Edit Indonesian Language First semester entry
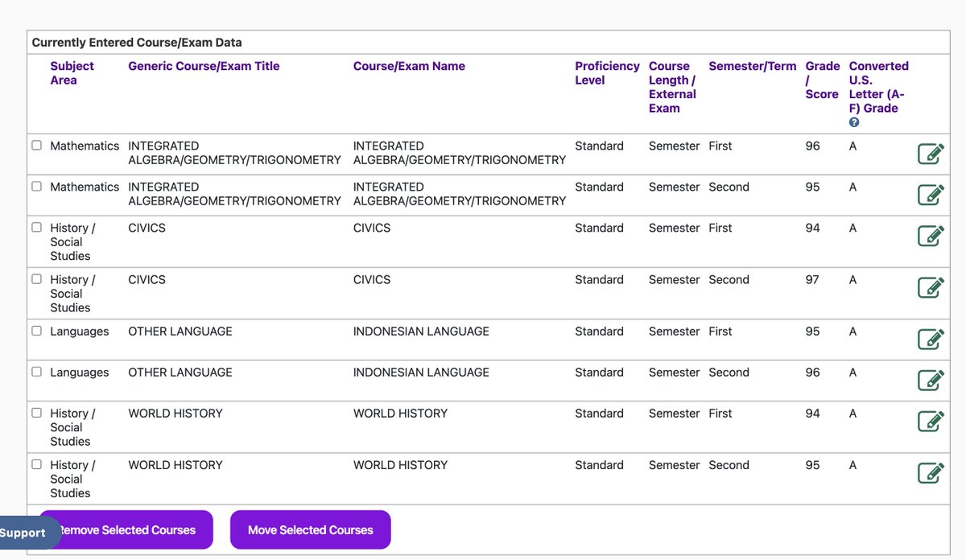966x560 pixels. click(x=931, y=339)
